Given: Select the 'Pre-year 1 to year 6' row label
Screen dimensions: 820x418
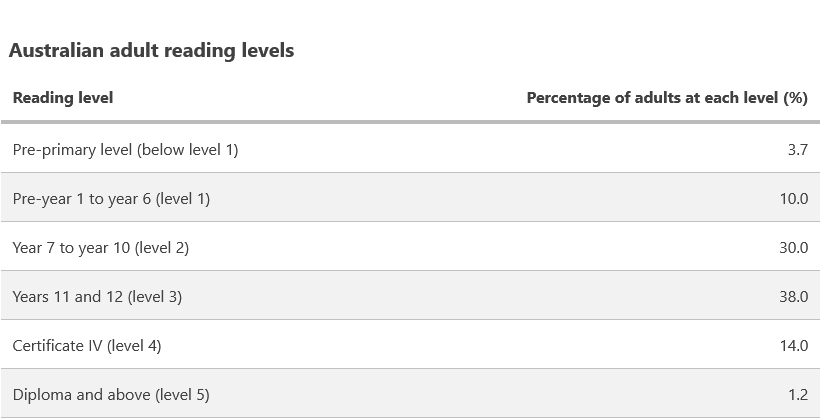Looking at the screenshot, I should click(x=82, y=199).
